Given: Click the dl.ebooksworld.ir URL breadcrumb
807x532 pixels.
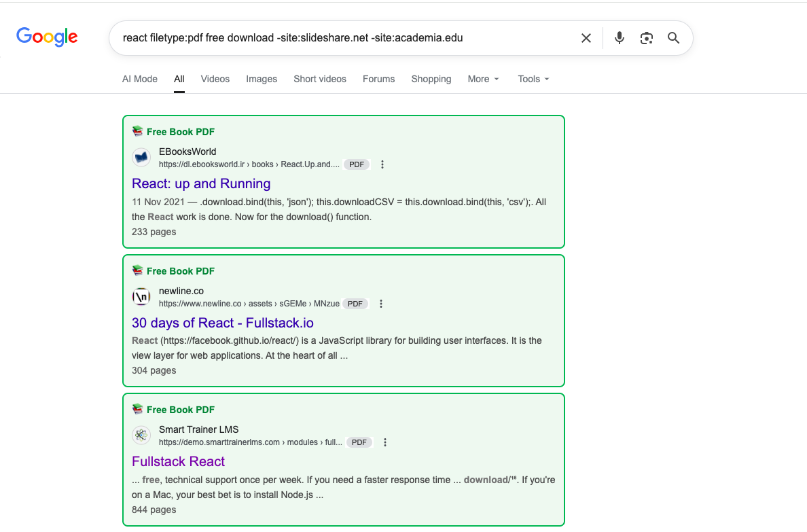Looking at the screenshot, I should tap(249, 164).
